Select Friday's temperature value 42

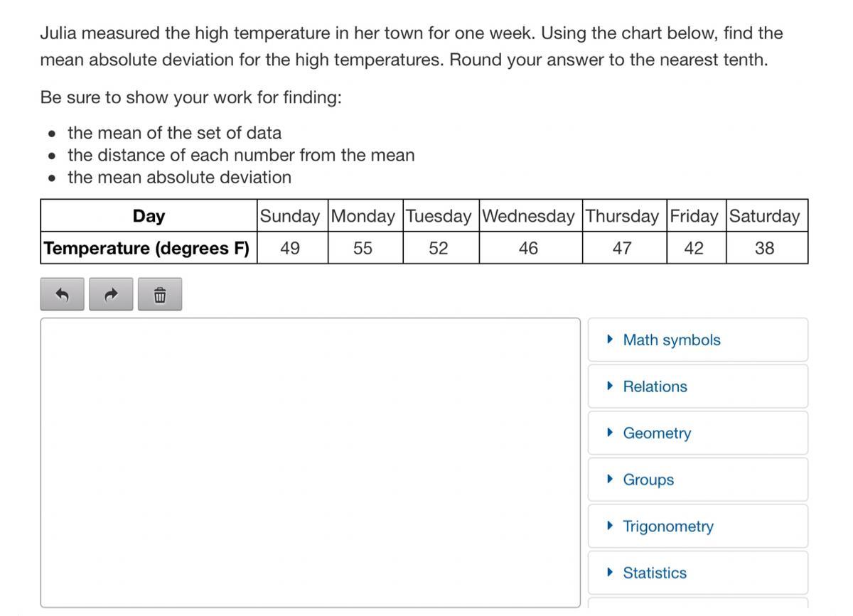coord(694,248)
